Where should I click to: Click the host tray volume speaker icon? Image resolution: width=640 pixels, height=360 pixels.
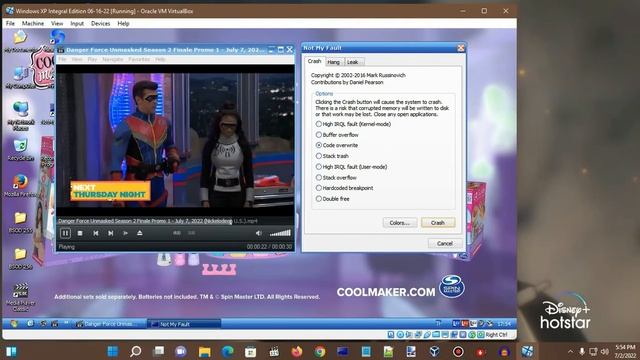click(605, 351)
